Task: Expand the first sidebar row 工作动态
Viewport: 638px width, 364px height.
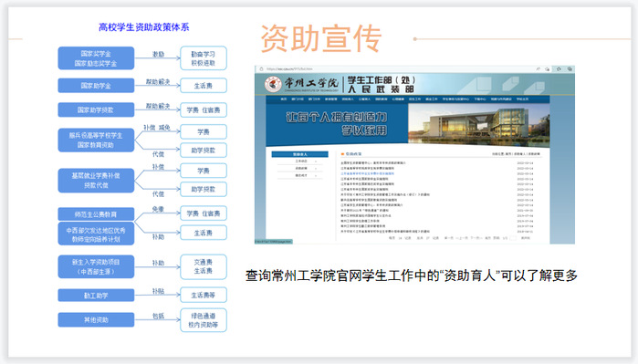Action: (x=300, y=161)
